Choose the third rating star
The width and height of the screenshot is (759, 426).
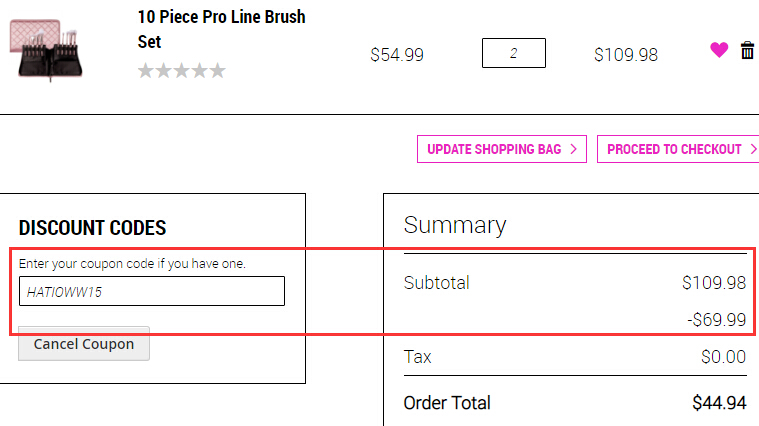pos(182,71)
